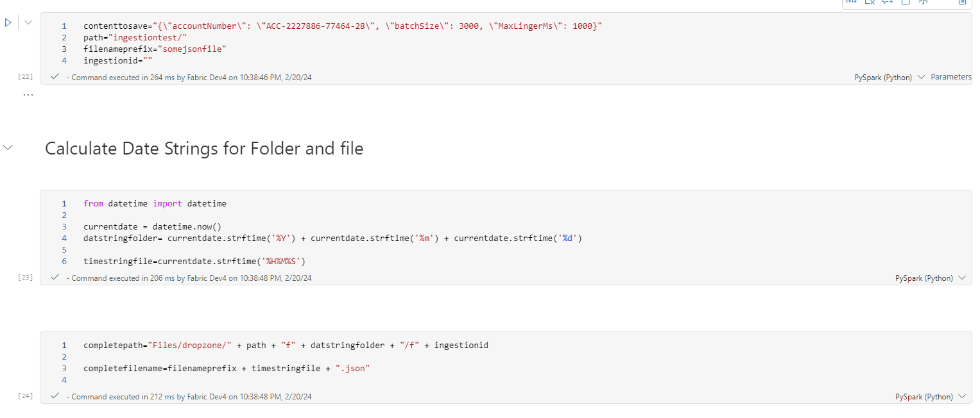Click the freeze cell snowflake icon
Screen dimensions: 980x418
pyautogui.click(x=923, y=2)
